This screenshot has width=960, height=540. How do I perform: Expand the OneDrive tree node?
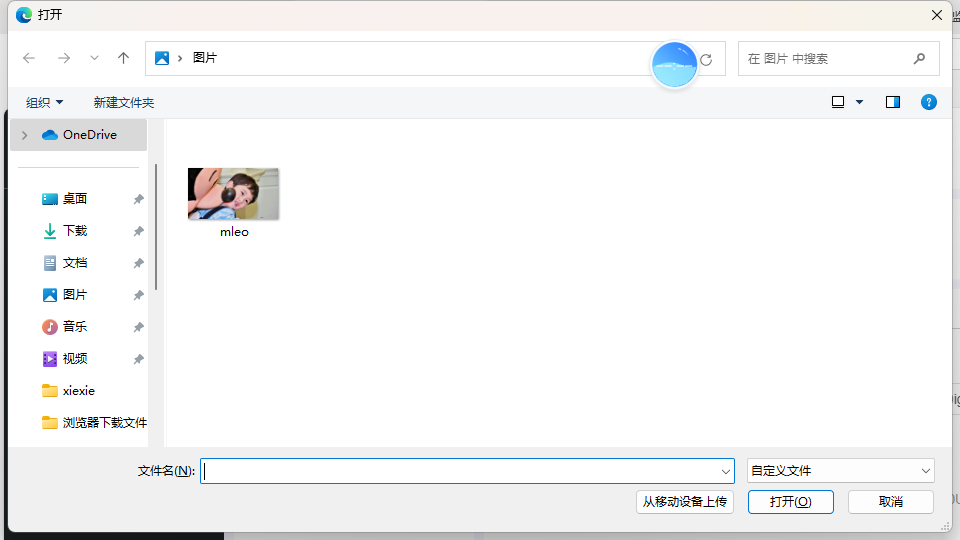point(24,135)
